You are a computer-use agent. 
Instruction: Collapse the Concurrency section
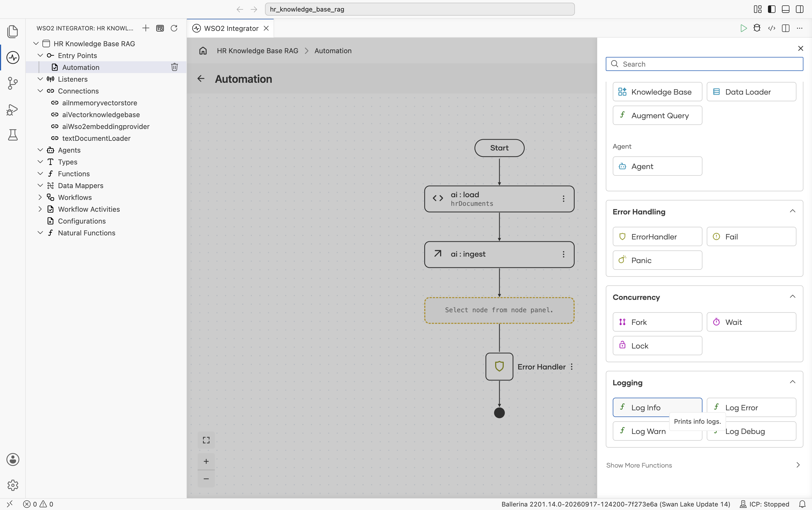pyautogui.click(x=792, y=296)
